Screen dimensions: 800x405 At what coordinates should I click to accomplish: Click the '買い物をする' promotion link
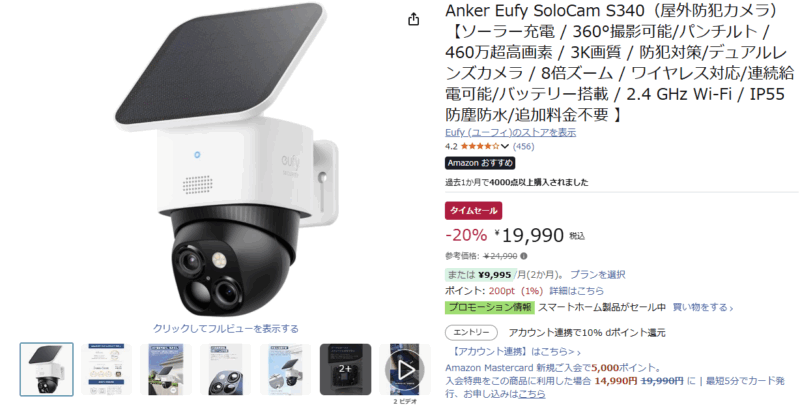coord(703,308)
